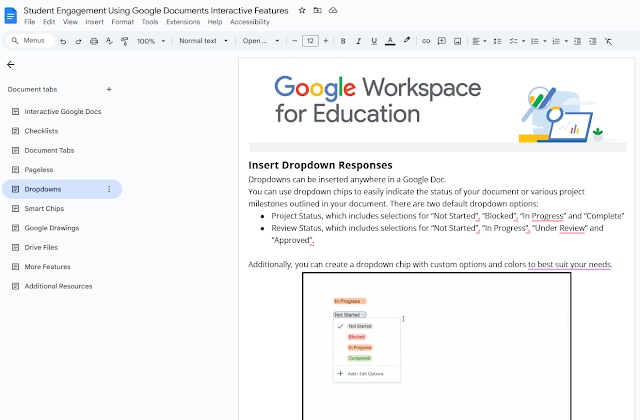Viewport: 640px width, 420px height.
Task: Toggle italic formatting
Action: [x=358, y=41]
